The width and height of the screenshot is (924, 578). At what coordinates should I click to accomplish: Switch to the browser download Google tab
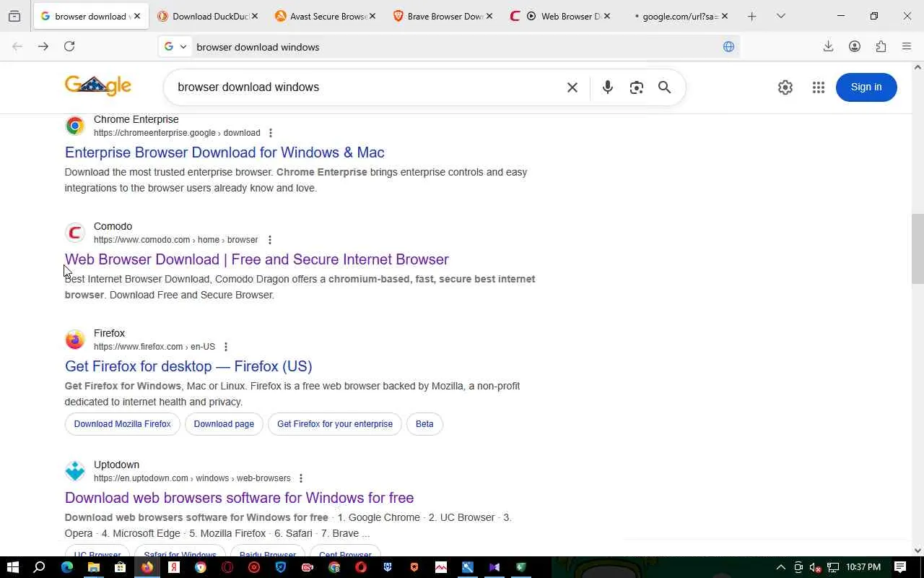[91, 16]
